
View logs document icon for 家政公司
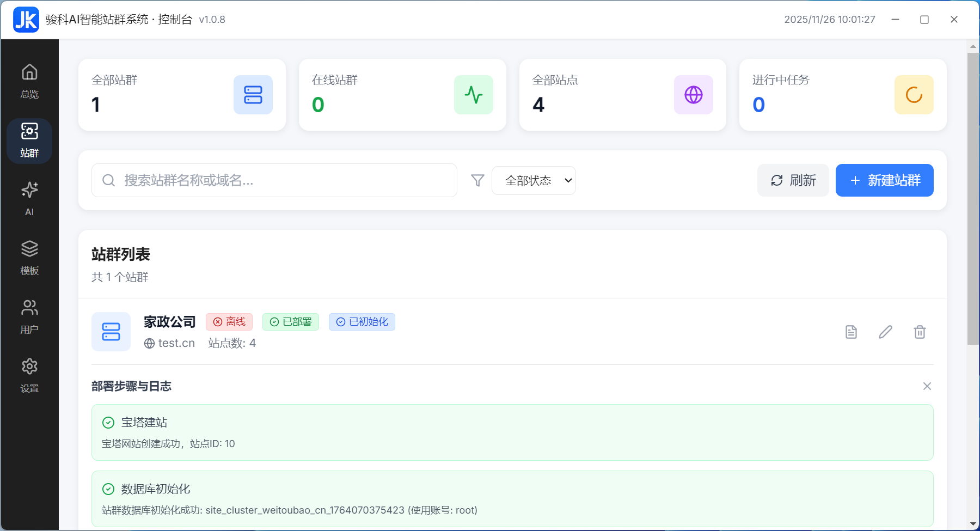pos(851,332)
